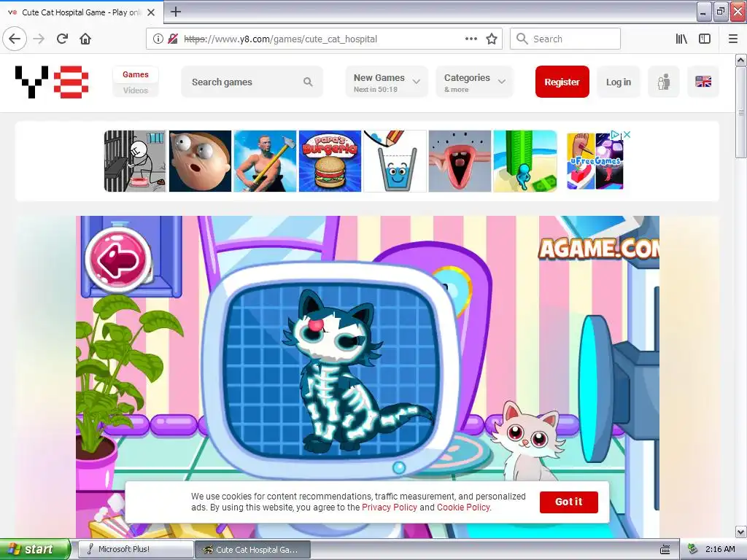Click the system tray network icon
Screen dimensions: 747x560
(693, 550)
